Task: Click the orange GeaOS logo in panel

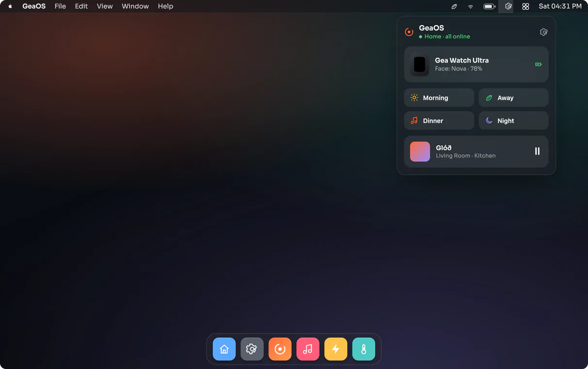Action: point(409,32)
